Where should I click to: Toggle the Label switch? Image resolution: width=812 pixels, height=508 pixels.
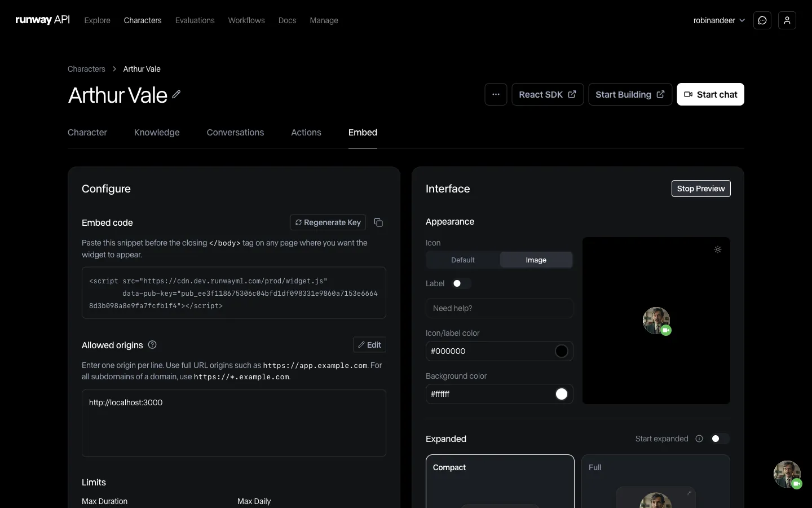click(x=461, y=283)
